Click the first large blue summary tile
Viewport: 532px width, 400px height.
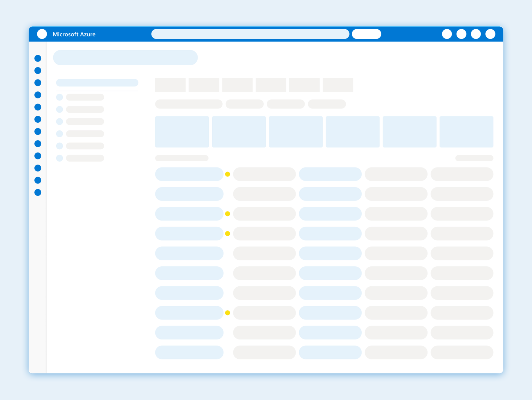(x=182, y=132)
